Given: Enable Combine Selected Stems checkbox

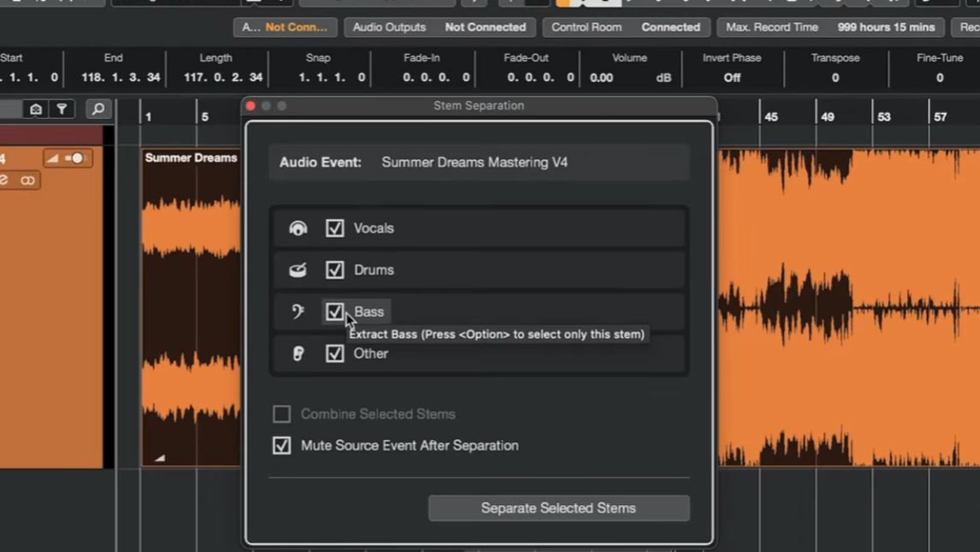Looking at the screenshot, I should [x=282, y=414].
